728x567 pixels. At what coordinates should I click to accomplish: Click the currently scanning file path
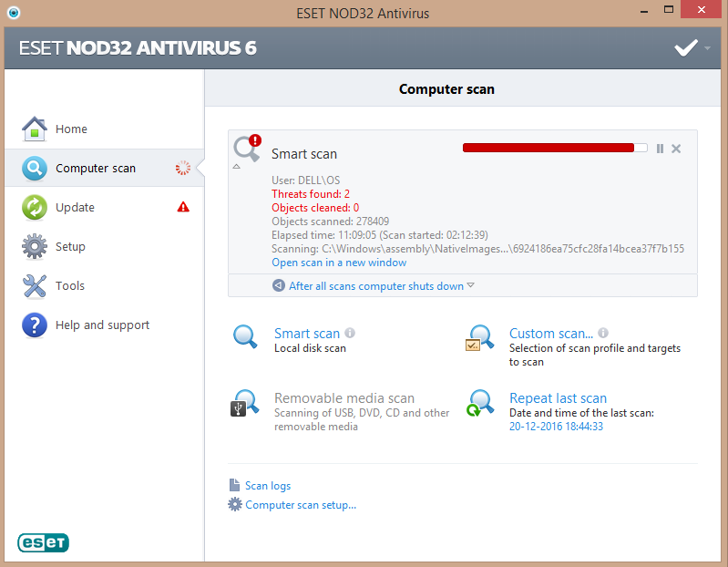477,249
